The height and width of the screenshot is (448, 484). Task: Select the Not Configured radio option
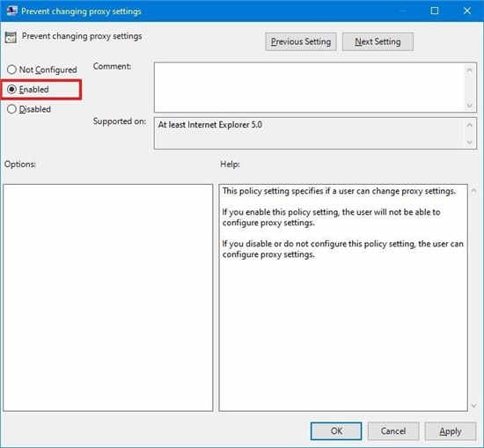click(x=11, y=70)
